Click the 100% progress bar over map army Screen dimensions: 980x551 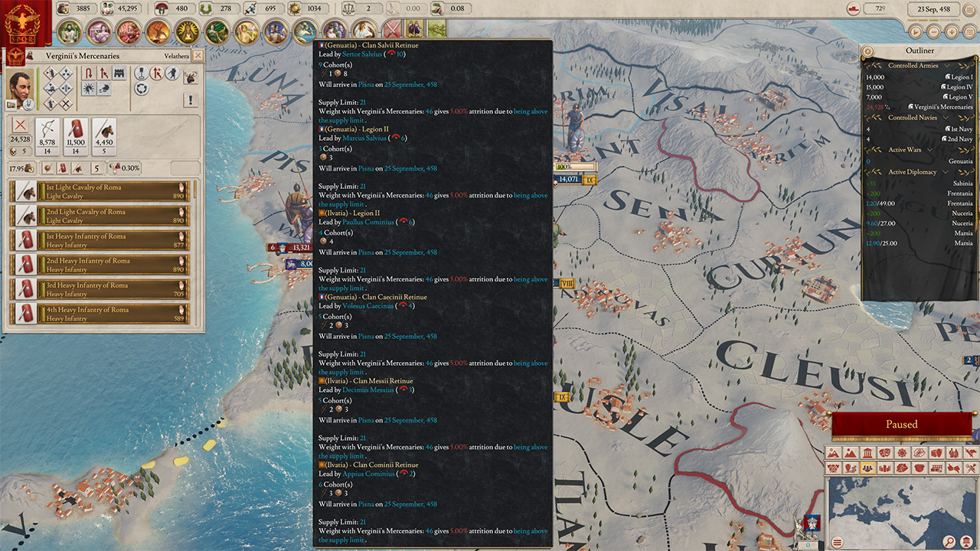(575, 166)
